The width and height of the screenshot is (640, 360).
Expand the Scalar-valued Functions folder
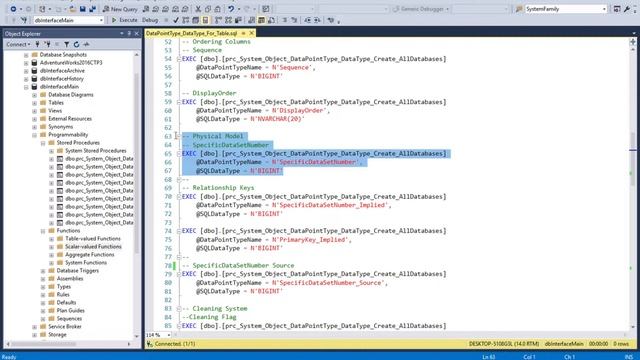coord(51,247)
